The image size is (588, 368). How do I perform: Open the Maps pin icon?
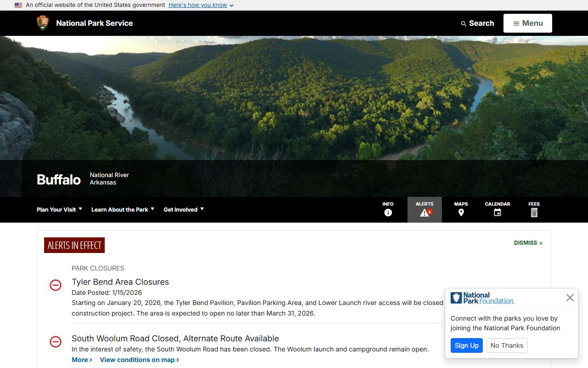tap(461, 213)
